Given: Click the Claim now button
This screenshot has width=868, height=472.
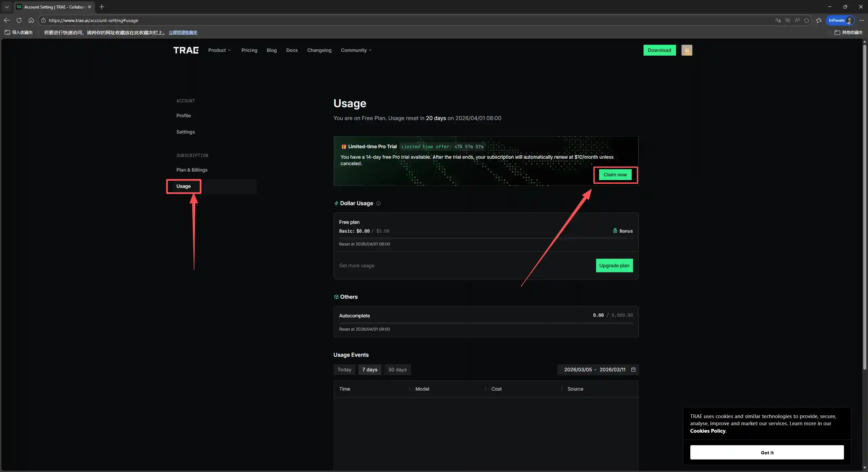Looking at the screenshot, I should pos(615,175).
